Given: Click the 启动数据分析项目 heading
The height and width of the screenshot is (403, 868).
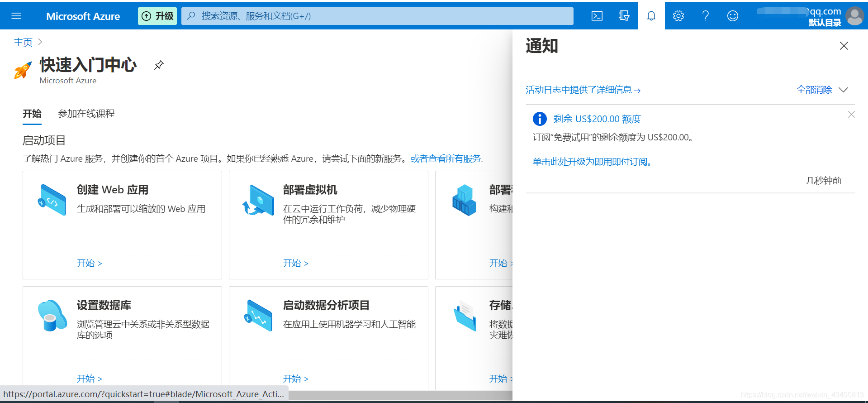Looking at the screenshot, I should click(x=326, y=305).
